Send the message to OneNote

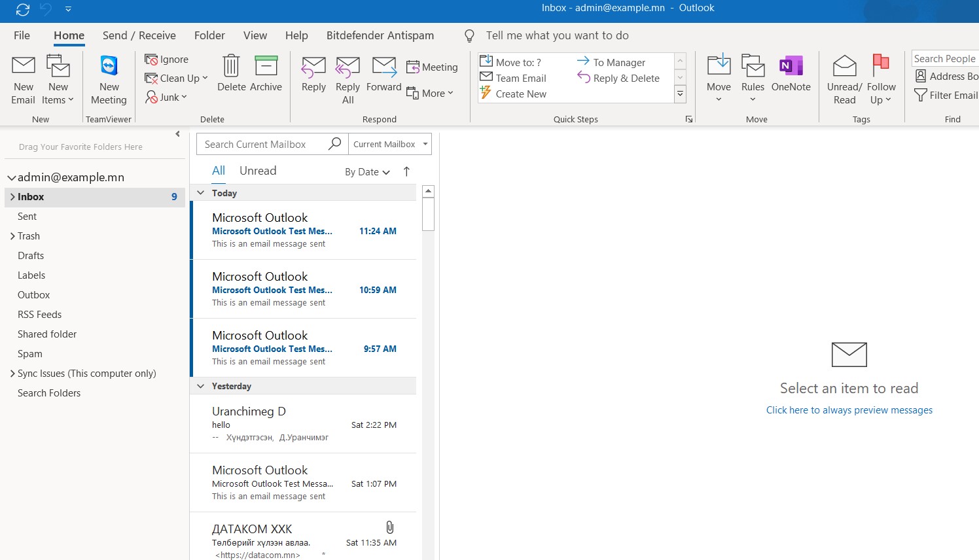(x=791, y=73)
